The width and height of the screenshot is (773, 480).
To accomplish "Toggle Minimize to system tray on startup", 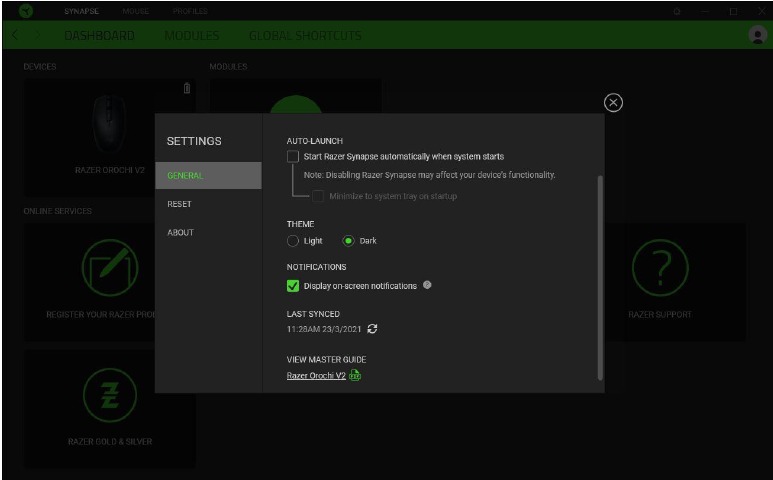I will [318, 196].
